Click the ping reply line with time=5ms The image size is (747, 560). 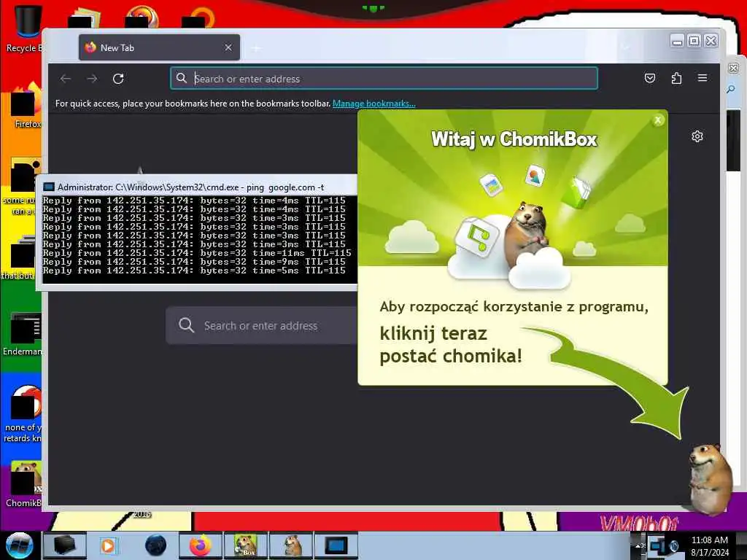click(x=194, y=271)
